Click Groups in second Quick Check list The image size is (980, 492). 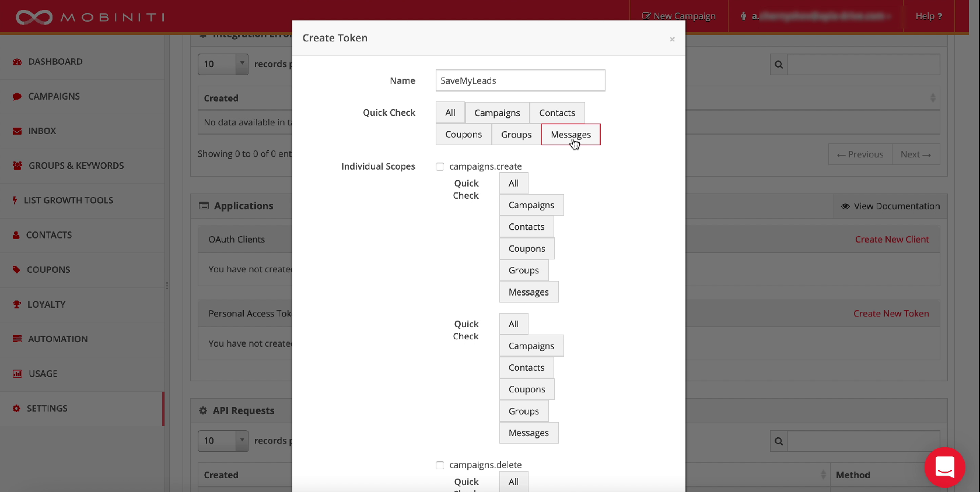524,411
